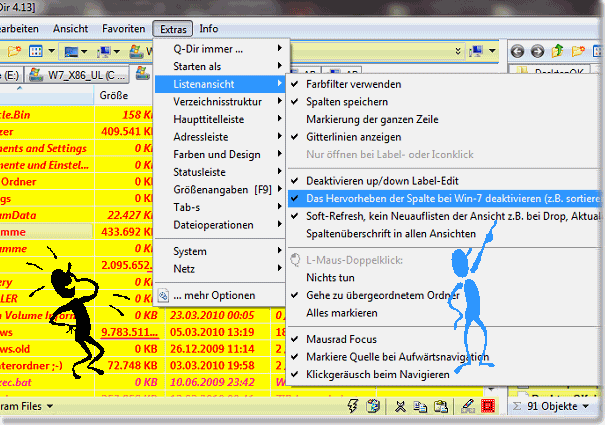
Task: Toggle Klickgeräusch beim Navigieren
Action: [444, 374]
